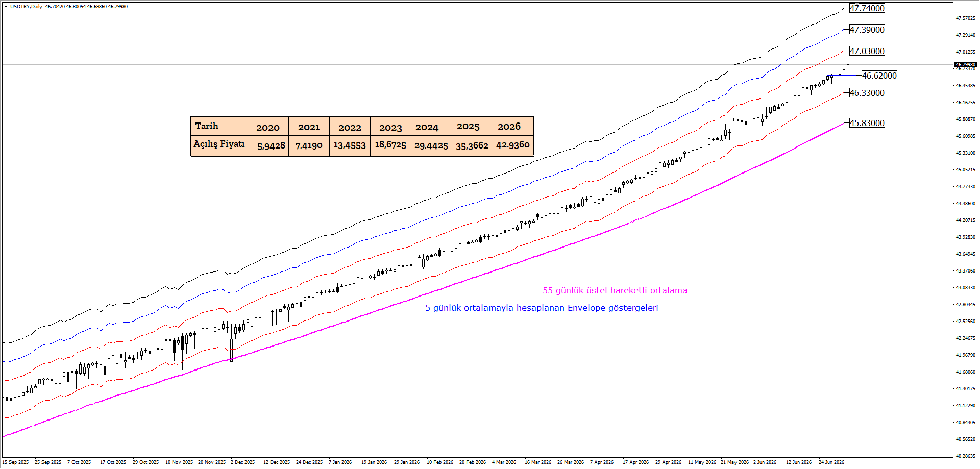Image resolution: width=980 pixels, height=469 pixels.
Task: Select the 7,4190 opening price cell
Action: click(309, 145)
